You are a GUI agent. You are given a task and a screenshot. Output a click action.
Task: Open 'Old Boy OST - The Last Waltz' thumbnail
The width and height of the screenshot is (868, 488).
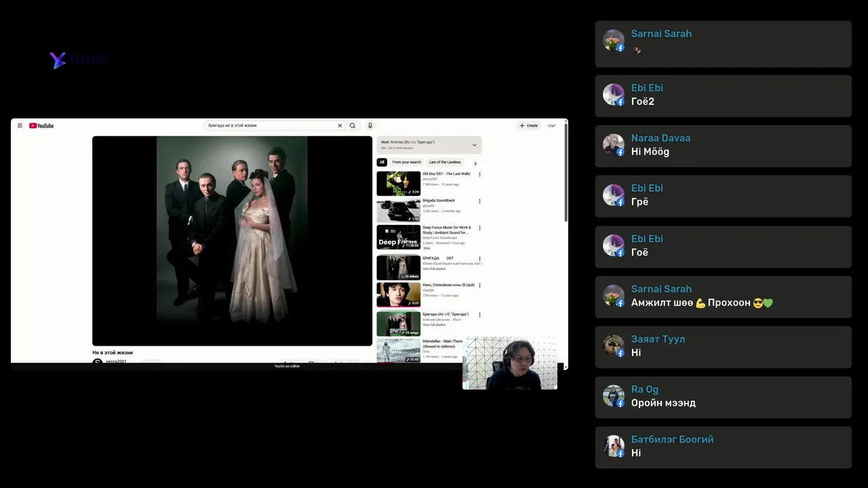tap(399, 184)
